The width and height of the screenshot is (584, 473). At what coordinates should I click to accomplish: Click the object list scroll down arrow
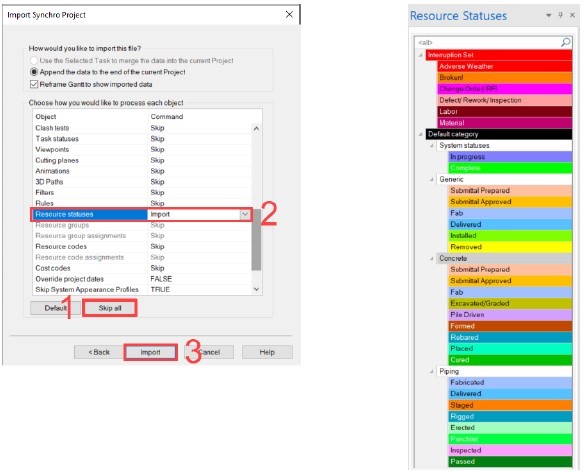pyautogui.click(x=256, y=289)
